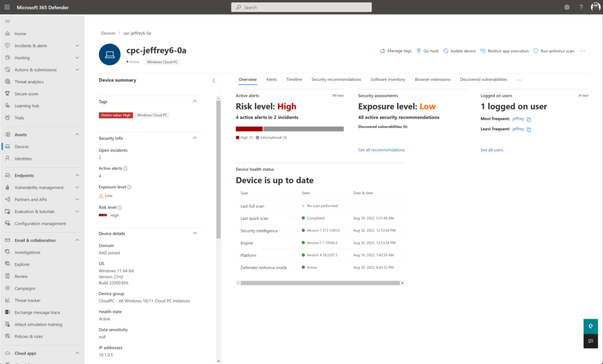Click the Secure score trophy icon
603x364 pixels.
7,94
